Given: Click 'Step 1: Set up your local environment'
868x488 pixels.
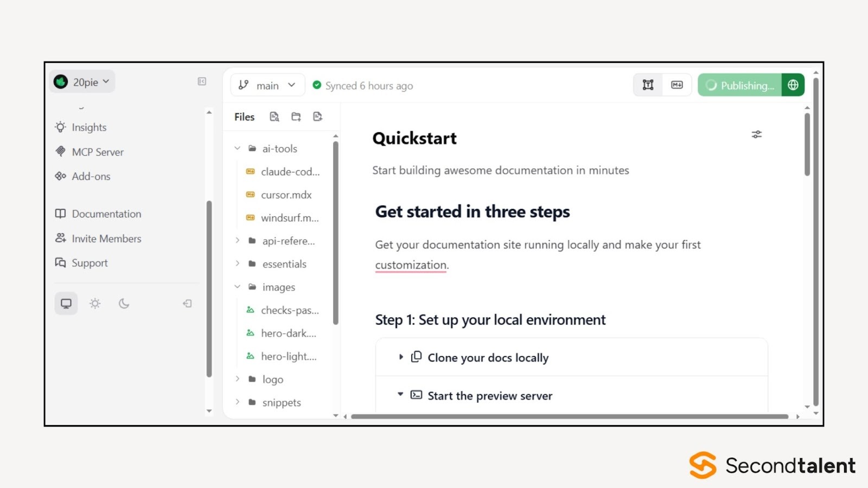Looking at the screenshot, I should tap(490, 320).
